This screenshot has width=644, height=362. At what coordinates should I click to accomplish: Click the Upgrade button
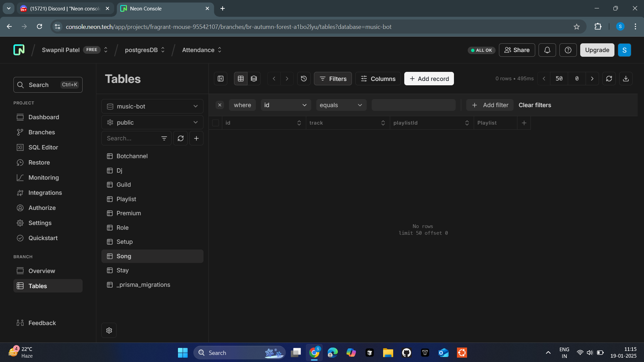[x=597, y=50]
